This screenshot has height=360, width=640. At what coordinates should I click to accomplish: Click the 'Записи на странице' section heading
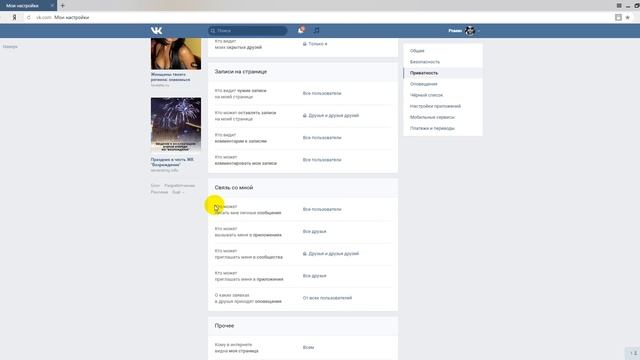[241, 71]
